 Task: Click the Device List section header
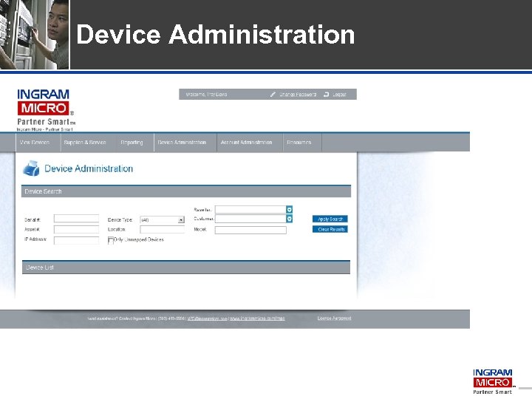click(x=186, y=267)
